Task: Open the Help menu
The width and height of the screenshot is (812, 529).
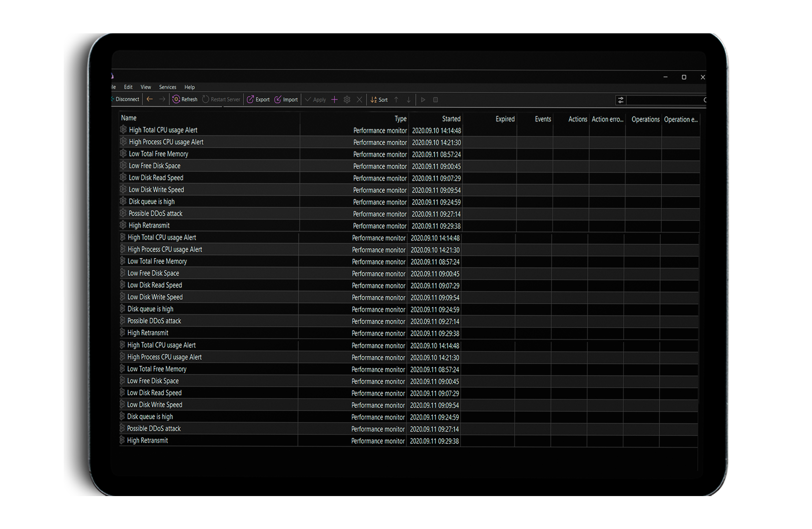Action: click(189, 87)
